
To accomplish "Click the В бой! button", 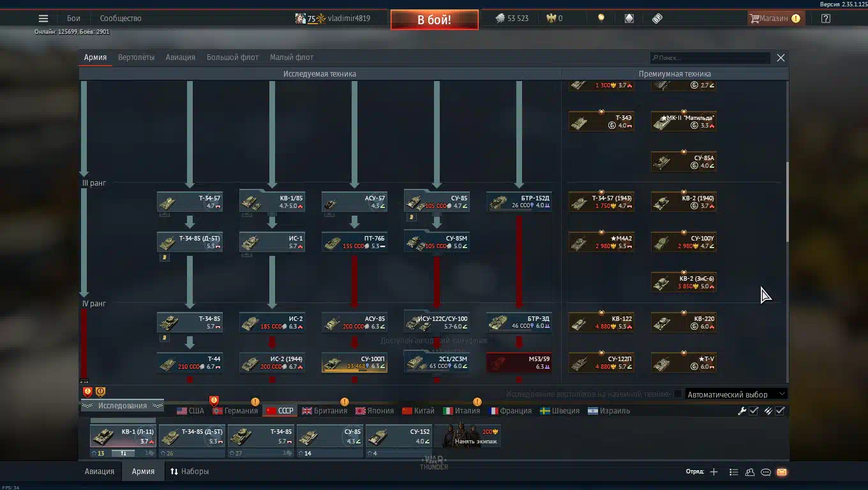I will pos(435,20).
